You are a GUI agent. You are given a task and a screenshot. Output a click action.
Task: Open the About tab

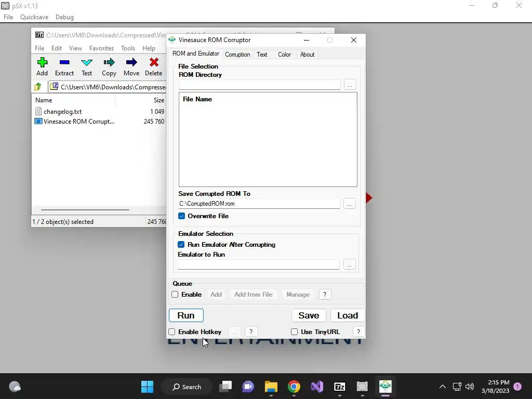tap(307, 54)
